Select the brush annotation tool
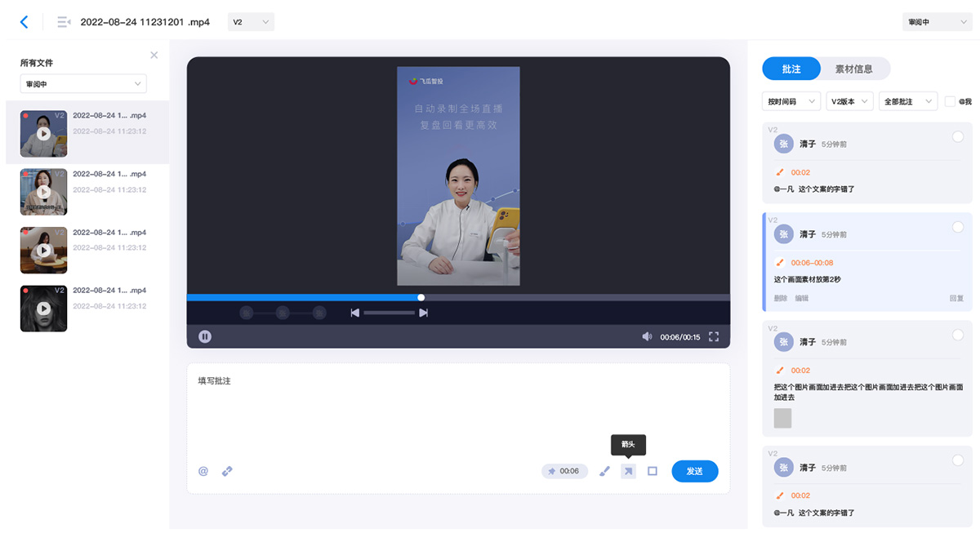 coord(605,471)
